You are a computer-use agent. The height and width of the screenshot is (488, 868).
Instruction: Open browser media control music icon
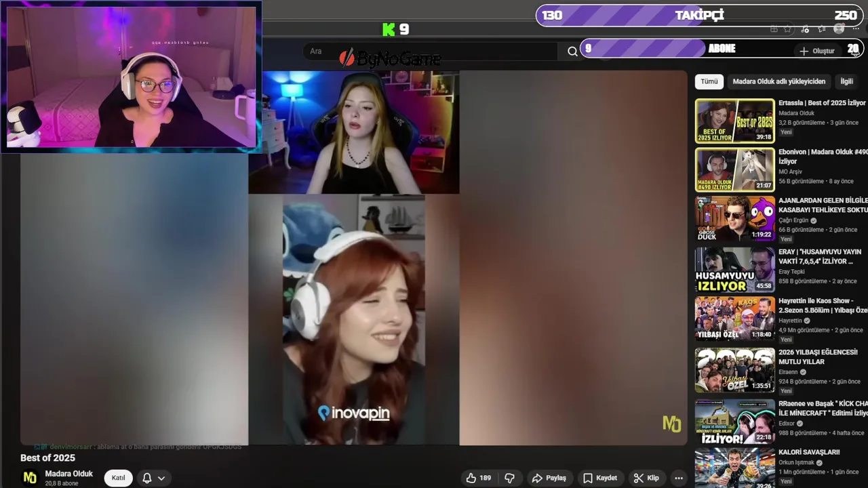pos(805,29)
